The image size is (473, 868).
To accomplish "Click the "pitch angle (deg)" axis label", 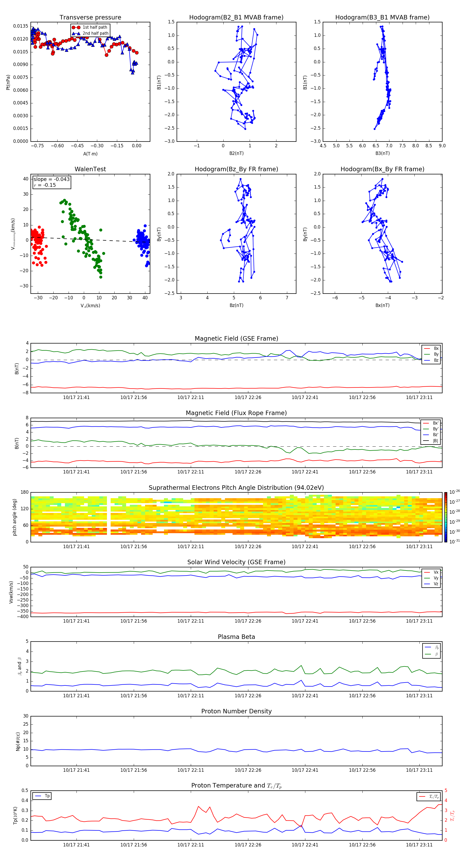I will [x=14, y=517].
